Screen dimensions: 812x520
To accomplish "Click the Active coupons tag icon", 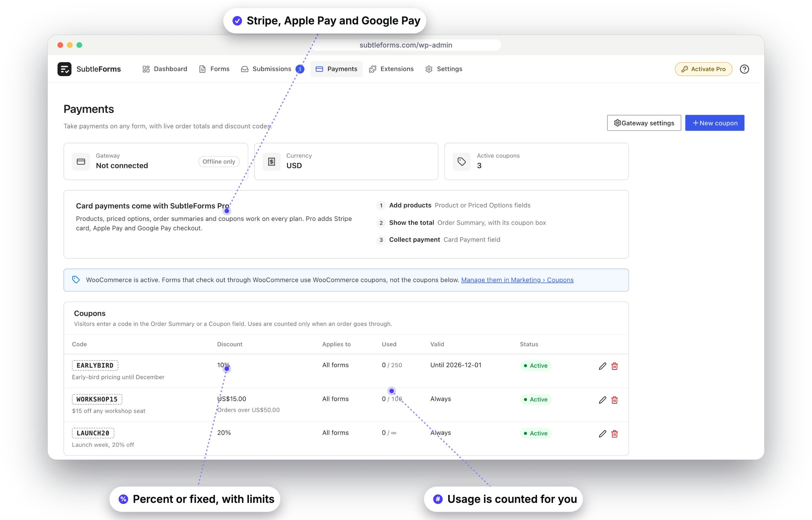I will click(462, 162).
